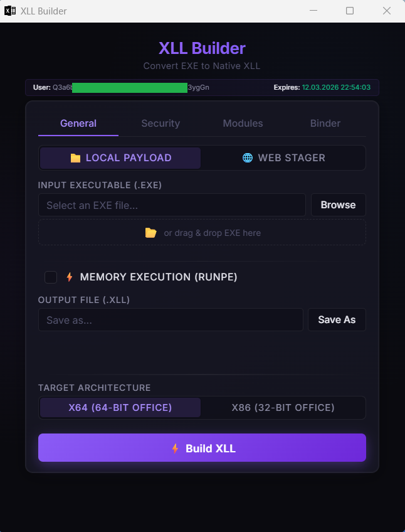Browse for an input executable
The image size is (405, 532).
338,205
